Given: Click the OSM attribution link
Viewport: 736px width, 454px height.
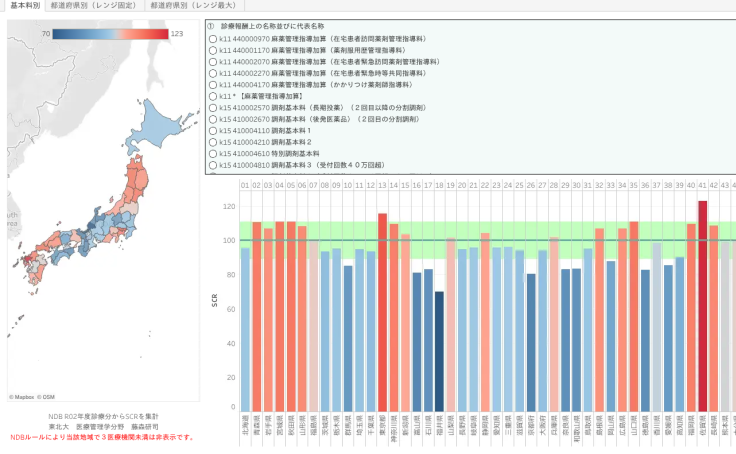Looking at the screenshot, I should pyautogui.click(x=46, y=397).
